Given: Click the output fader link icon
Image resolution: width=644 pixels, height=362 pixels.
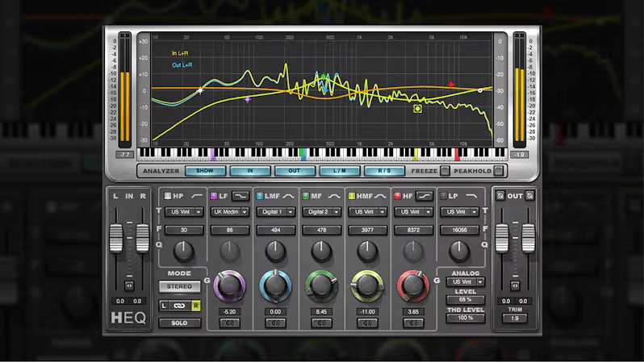Looking at the screenshot, I should point(515,285).
